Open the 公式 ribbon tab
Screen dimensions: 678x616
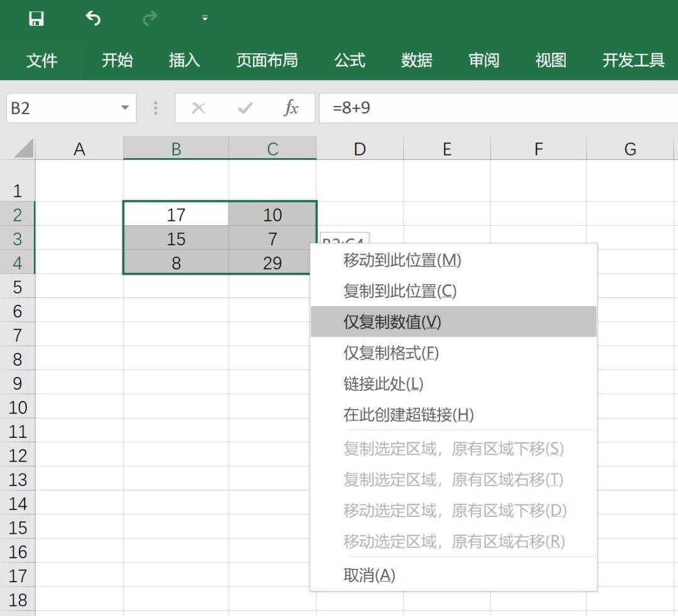coord(350,60)
